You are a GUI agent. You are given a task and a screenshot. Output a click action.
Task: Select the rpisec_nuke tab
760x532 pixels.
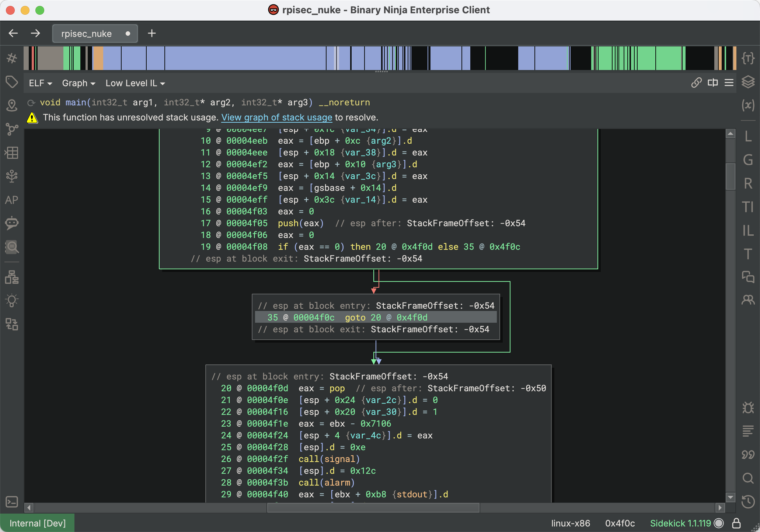click(x=95, y=34)
